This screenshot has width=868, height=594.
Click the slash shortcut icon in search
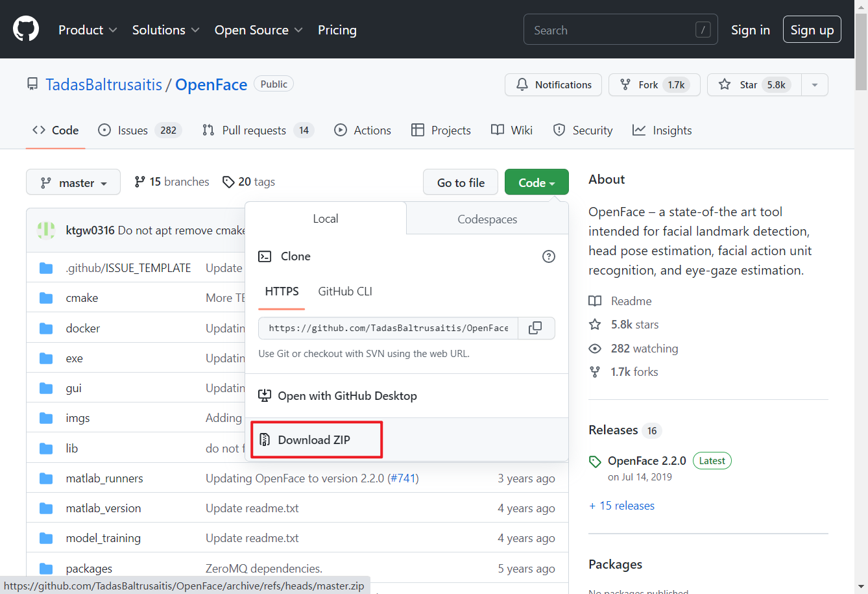(703, 29)
